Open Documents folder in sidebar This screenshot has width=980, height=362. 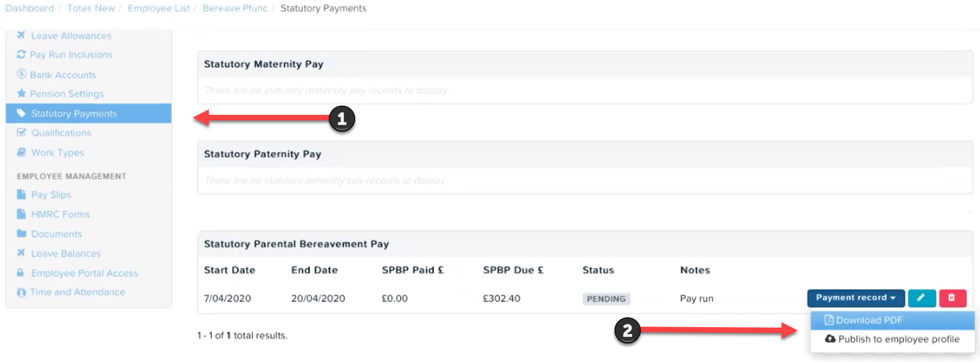[x=56, y=234]
